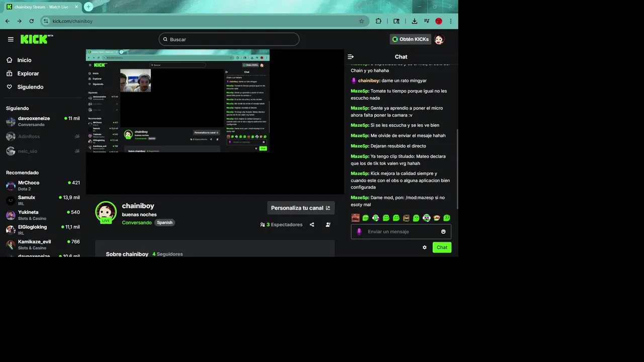Open Yukineta recommended channel
The height and width of the screenshot is (362, 644).
43,215
